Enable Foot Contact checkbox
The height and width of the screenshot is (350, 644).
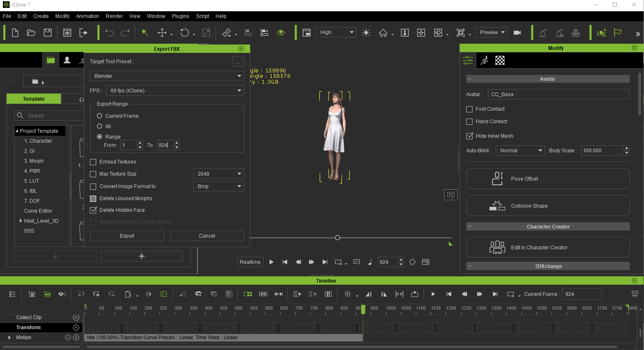pos(470,109)
